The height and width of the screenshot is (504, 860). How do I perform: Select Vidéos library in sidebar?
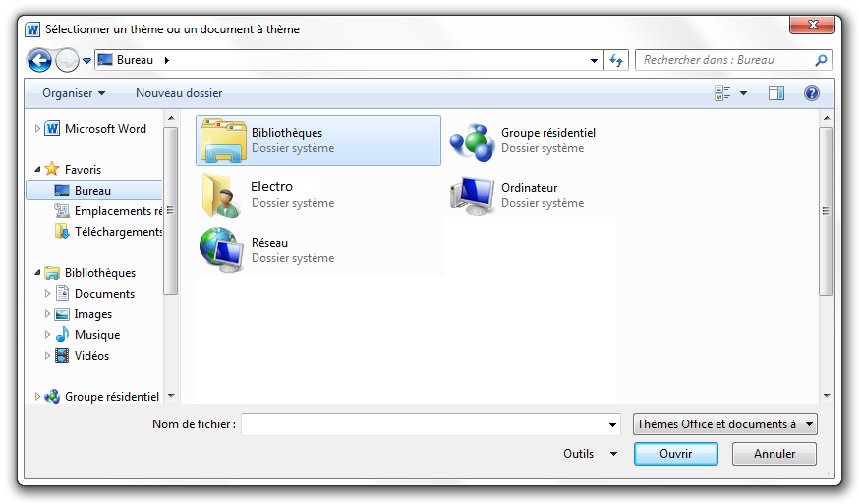[x=91, y=356]
